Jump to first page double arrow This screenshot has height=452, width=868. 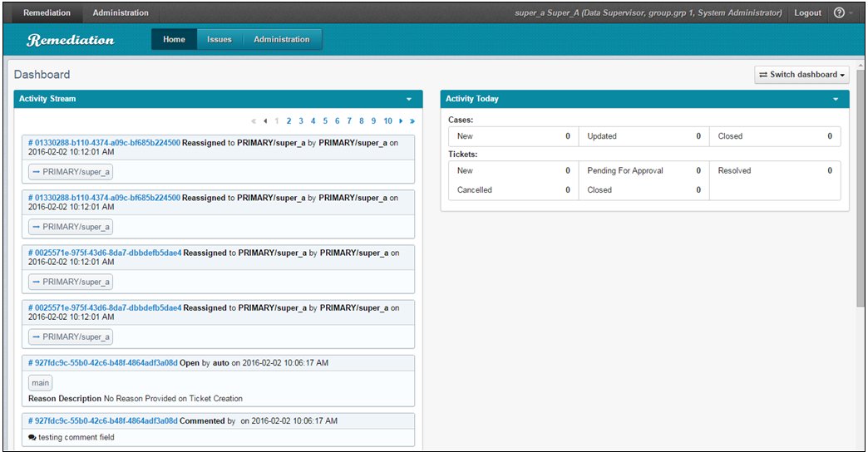[x=254, y=121]
